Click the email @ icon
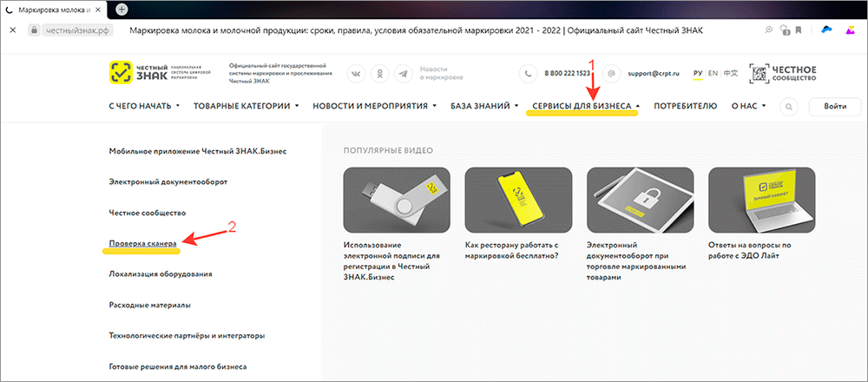Image resolution: width=868 pixels, height=382 pixels. point(611,73)
